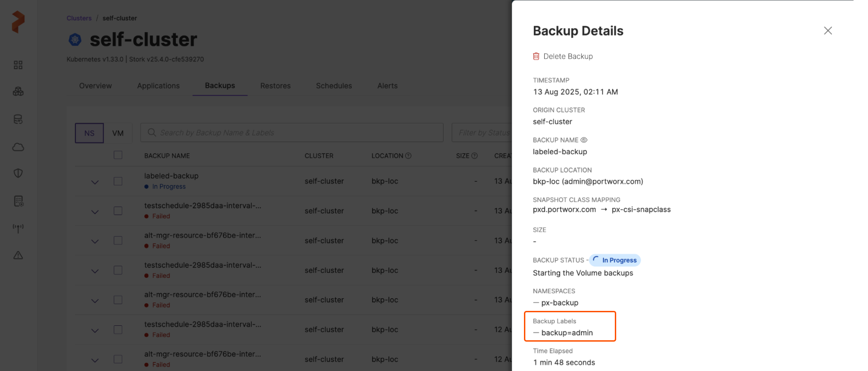The height and width of the screenshot is (371, 868).
Task: Click the Portworx logo in sidebar
Action: click(x=18, y=22)
